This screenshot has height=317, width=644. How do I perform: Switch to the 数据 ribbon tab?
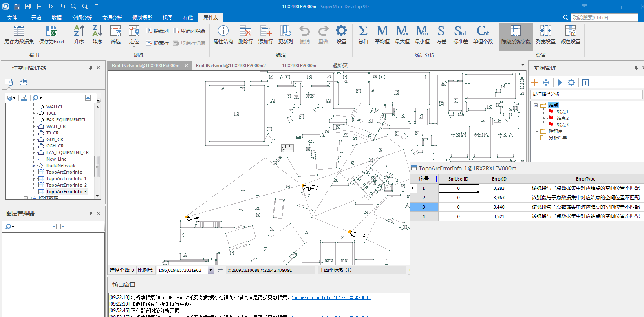click(x=57, y=18)
